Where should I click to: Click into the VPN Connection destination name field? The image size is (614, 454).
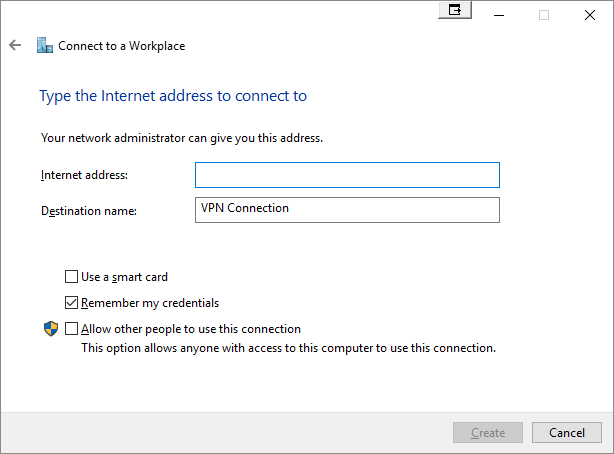[x=347, y=210]
